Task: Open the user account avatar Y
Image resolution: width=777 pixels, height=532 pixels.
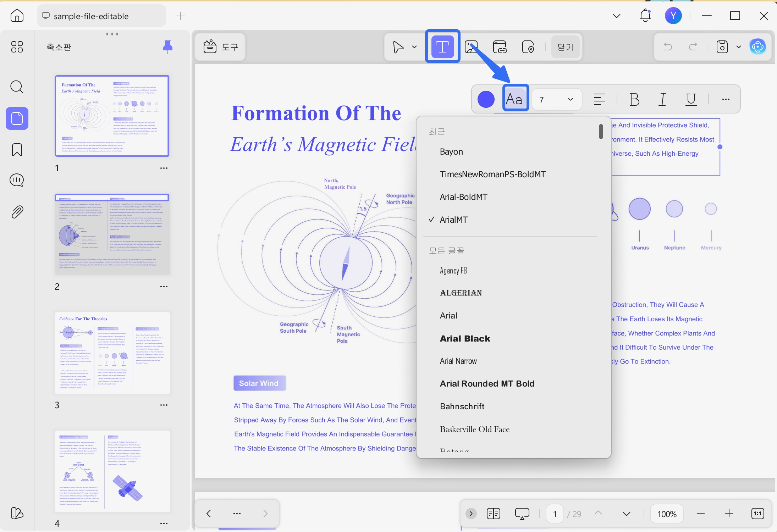Action: pyautogui.click(x=673, y=16)
